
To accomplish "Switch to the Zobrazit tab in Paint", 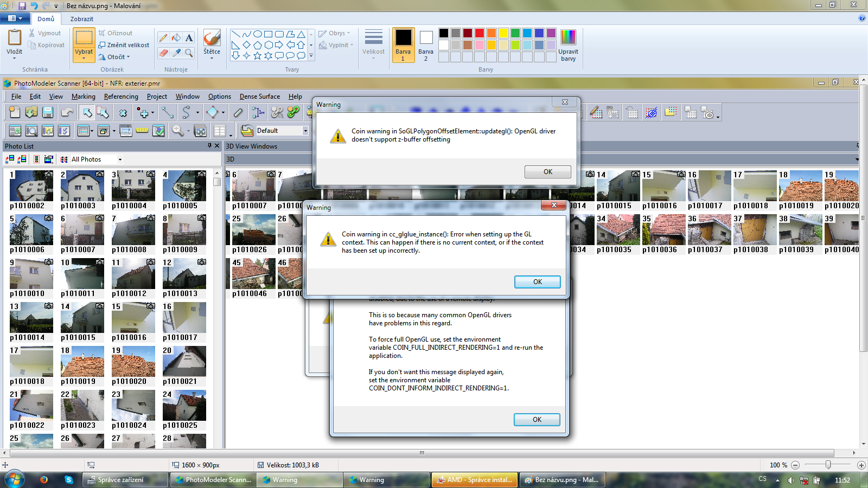I will point(82,19).
